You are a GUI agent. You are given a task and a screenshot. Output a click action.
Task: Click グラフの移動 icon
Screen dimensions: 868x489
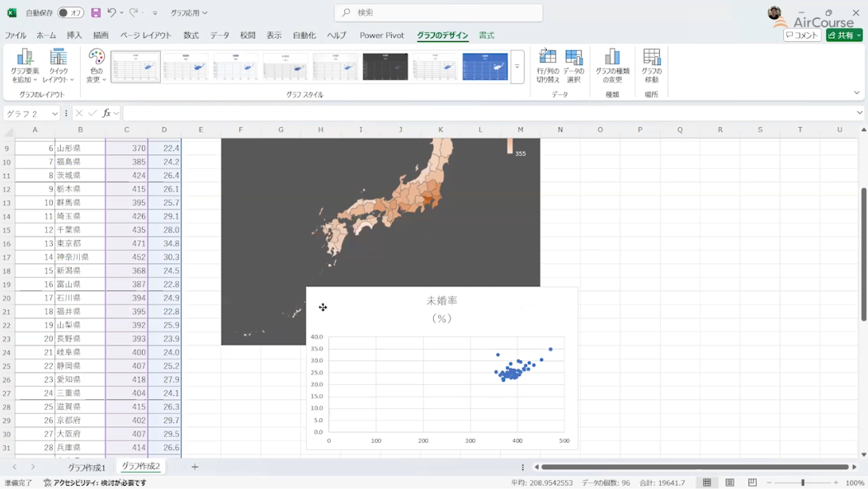pyautogui.click(x=652, y=65)
